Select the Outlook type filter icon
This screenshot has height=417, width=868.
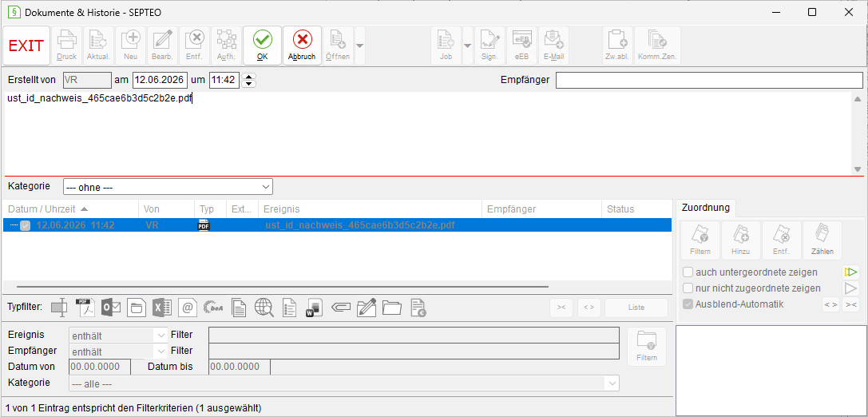(111, 308)
